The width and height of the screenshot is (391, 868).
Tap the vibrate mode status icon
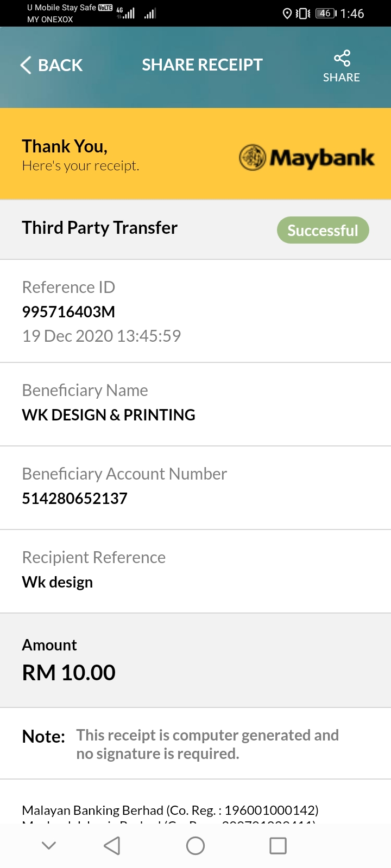(x=303, y=13)
